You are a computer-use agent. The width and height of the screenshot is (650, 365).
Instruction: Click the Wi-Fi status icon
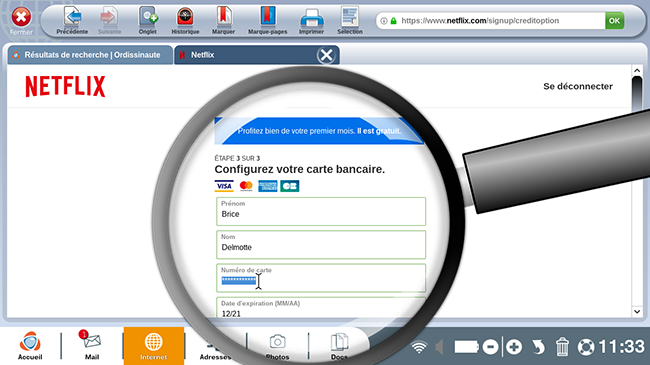419,347
